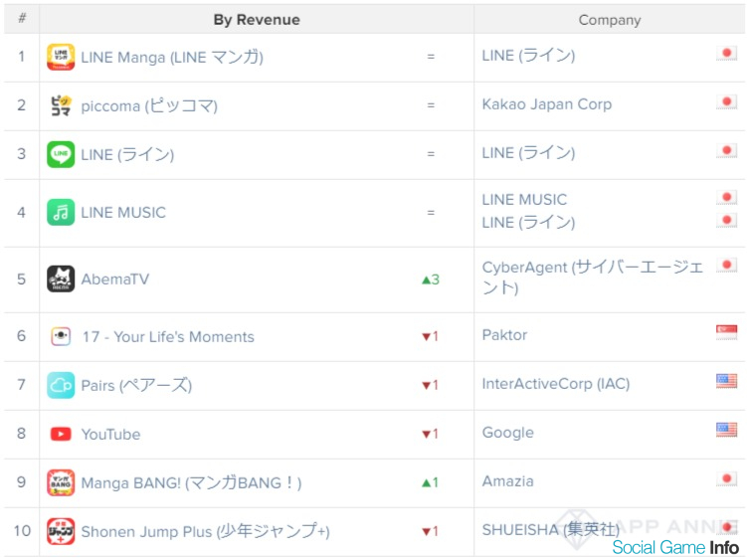The height and width of the screenshot is (560, 747).
Task: Click the LINE Manga app icon
Action: click(x=61, y=57)
